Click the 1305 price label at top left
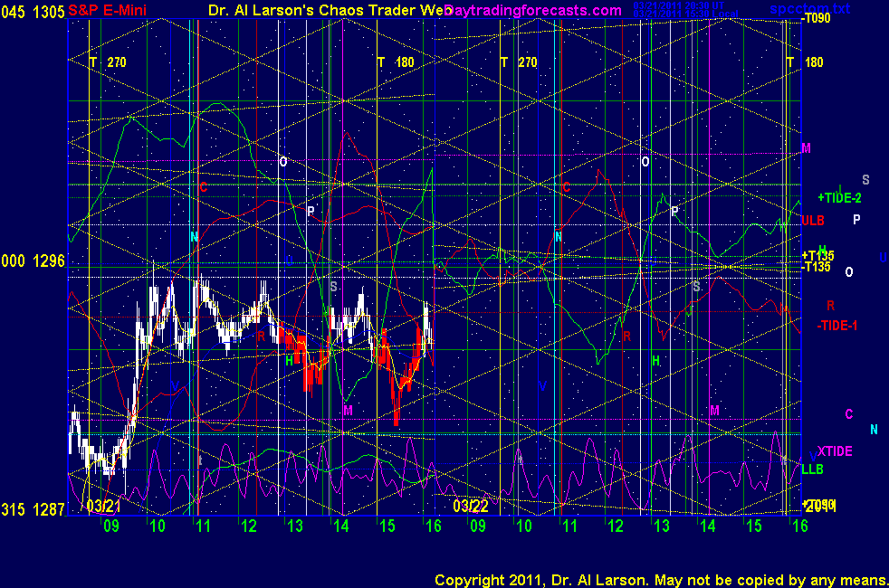 49,9
